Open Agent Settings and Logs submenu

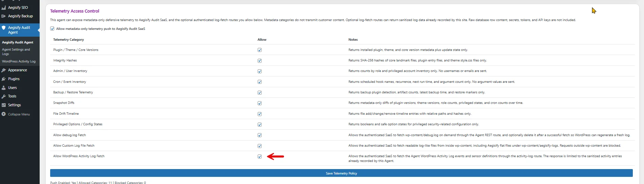pyautogui.click(x=16, y=52)
